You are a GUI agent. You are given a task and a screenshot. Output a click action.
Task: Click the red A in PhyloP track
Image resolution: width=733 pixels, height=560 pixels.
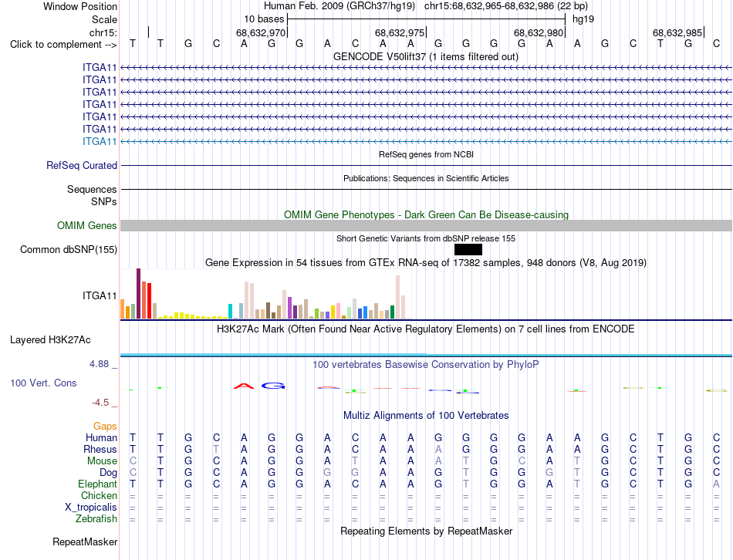(244, 386)
